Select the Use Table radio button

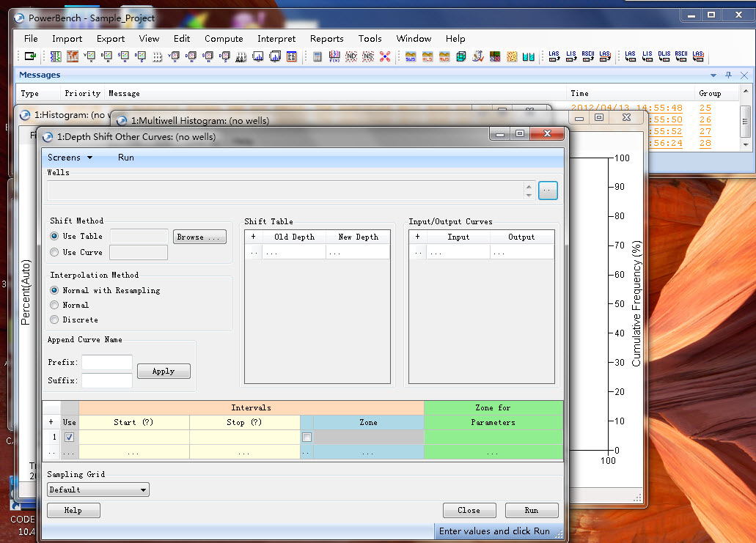54,236
